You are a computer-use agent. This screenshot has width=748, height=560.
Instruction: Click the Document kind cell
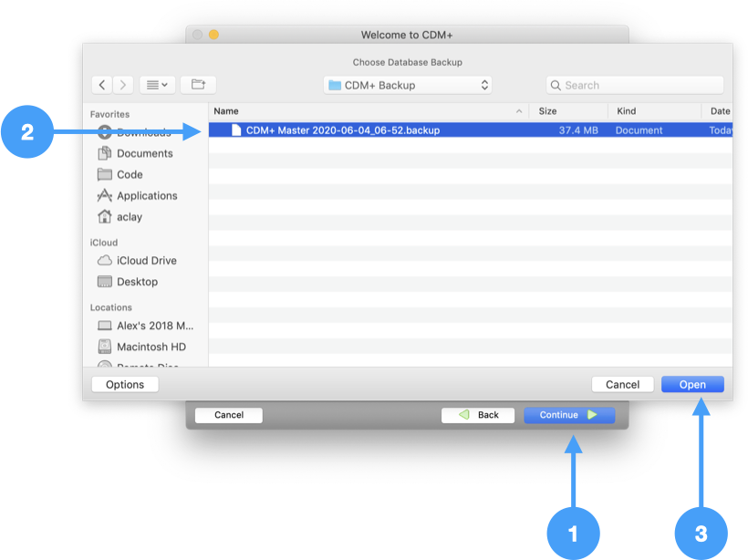click(639, 130)
